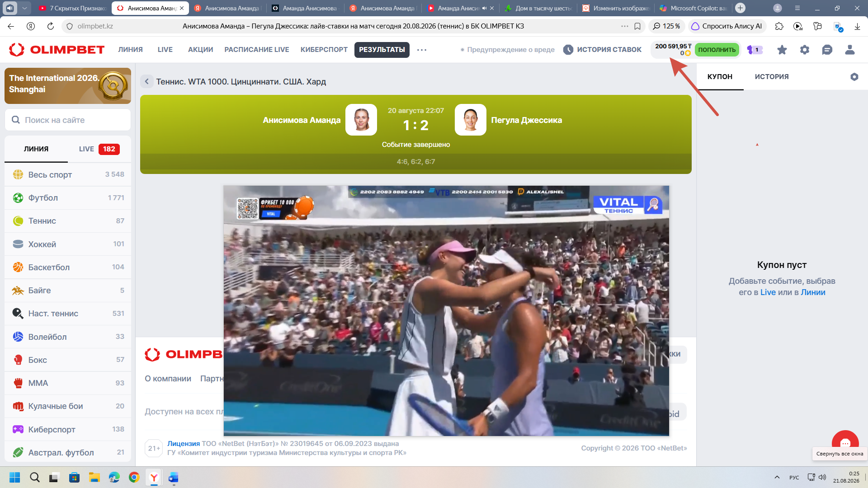Reload the page in browser toolbar
The height and width of the screenshot is (488, 868).
(x=51, y=26)
